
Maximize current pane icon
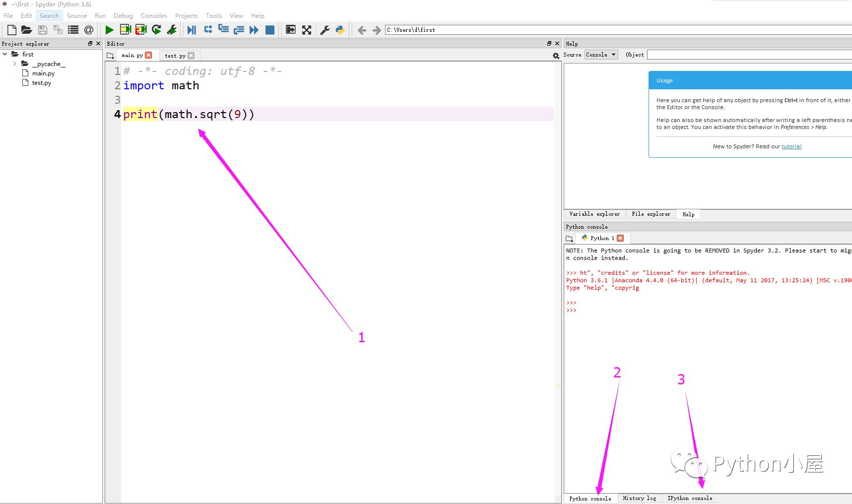tap(291, 30)
